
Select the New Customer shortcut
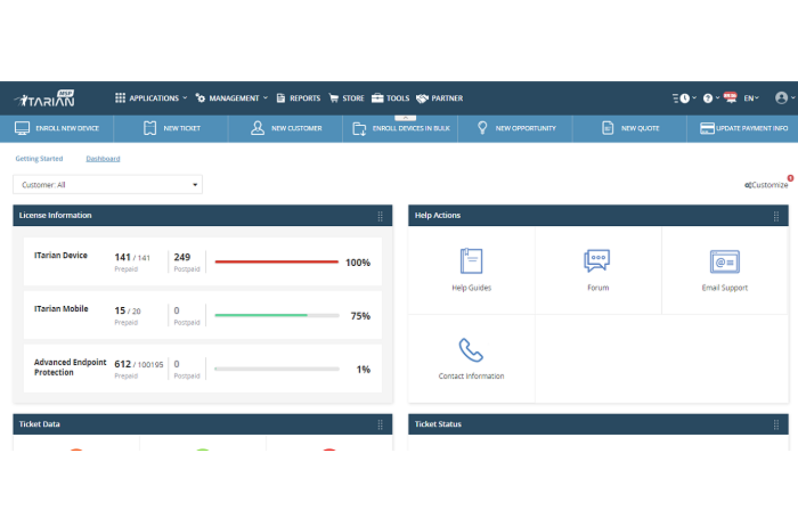pos(286,128)
